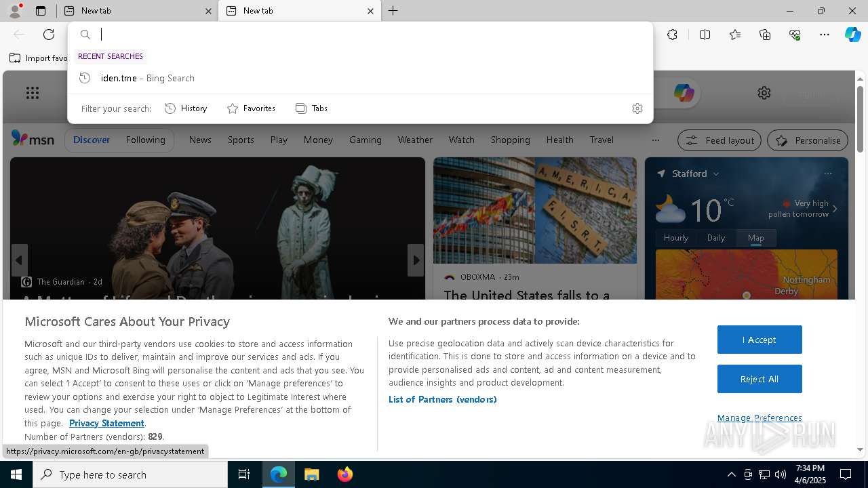Open tab actions menu icon
The width and height of the screenshot is (868, 488).
[41, 11]
